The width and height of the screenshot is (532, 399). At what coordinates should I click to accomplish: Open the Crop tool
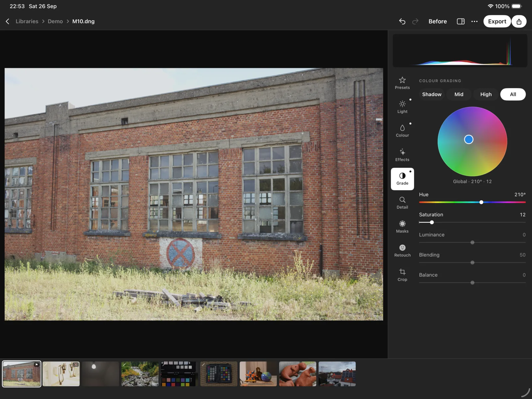tap(402, 275)
